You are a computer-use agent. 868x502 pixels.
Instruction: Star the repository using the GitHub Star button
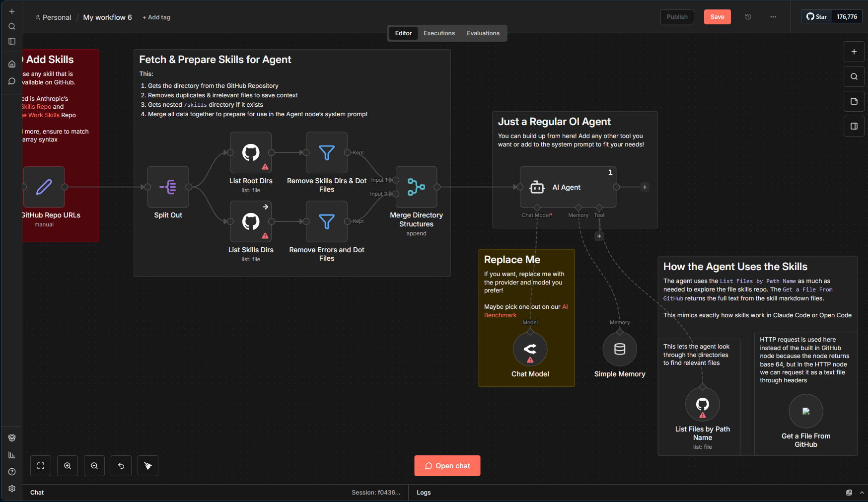pyautogui.click(x=816, y=16)
